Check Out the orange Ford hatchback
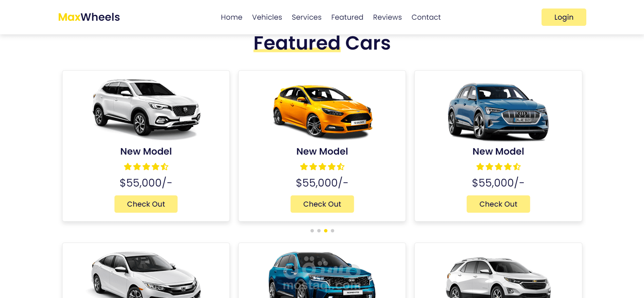The height and width of the screenshot is (298, 644). (322, 204)
